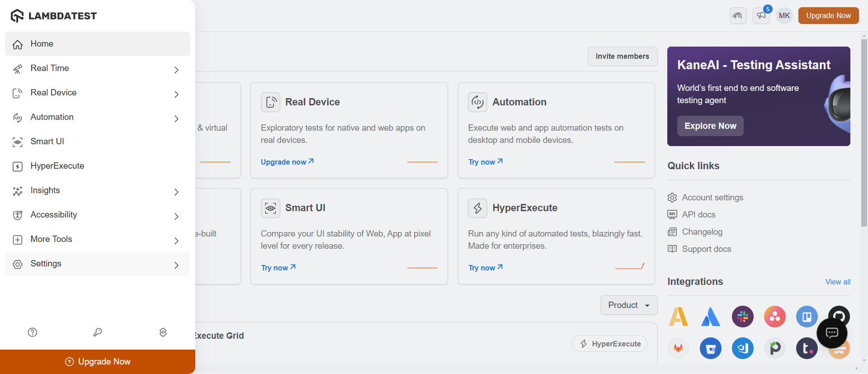Click the Invite members button
Image resolution: width=868 pixels, height=374 pixels.
tap(622, 57)
